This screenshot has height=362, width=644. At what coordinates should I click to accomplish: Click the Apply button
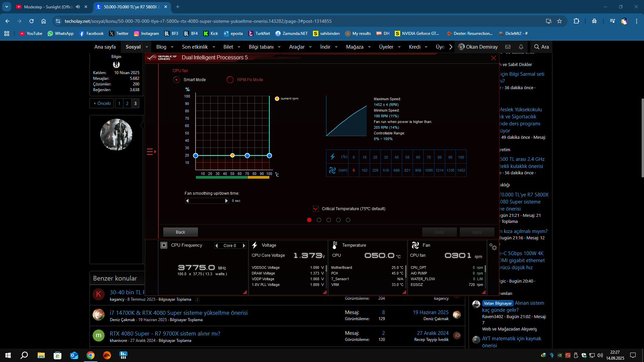[477, 232]
